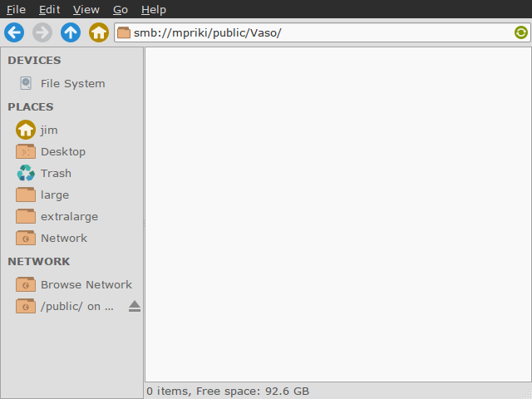
Task: Open home folder from toolbar house icon
Action: (x=99, y=32)
